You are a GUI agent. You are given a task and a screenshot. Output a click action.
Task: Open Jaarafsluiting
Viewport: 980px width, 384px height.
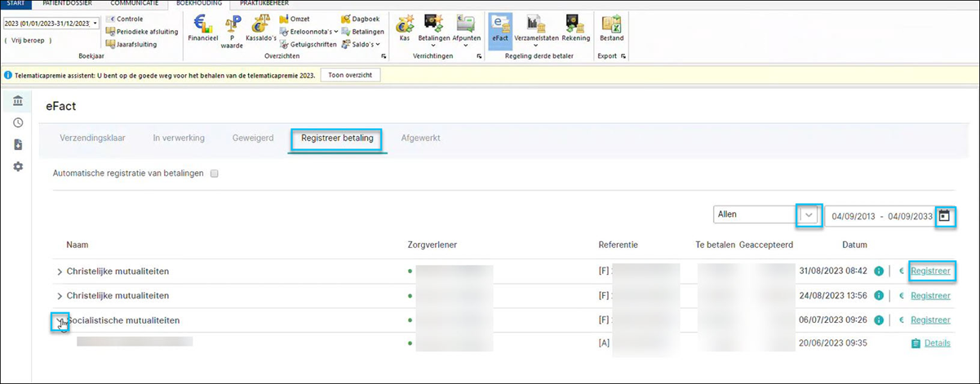coord(131,44)
